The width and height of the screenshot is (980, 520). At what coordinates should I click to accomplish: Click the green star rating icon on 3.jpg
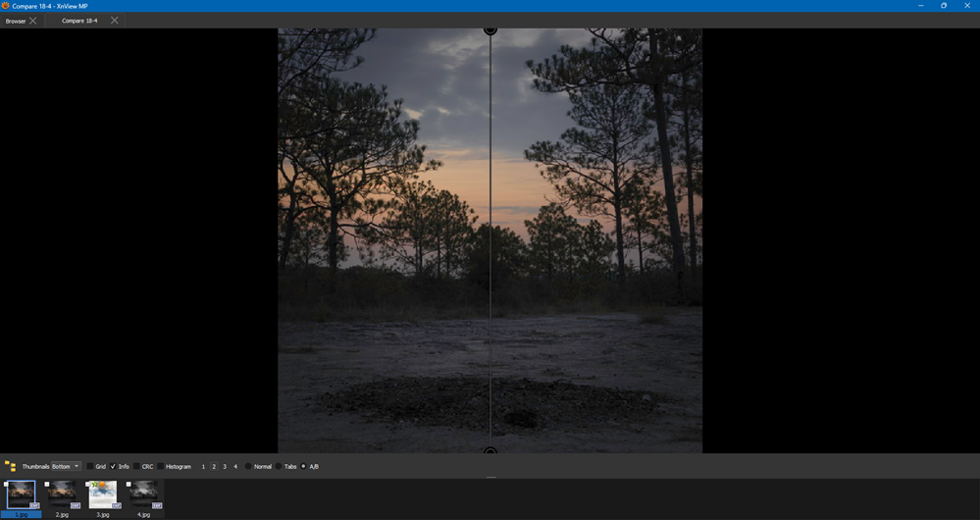click(95, 485)
